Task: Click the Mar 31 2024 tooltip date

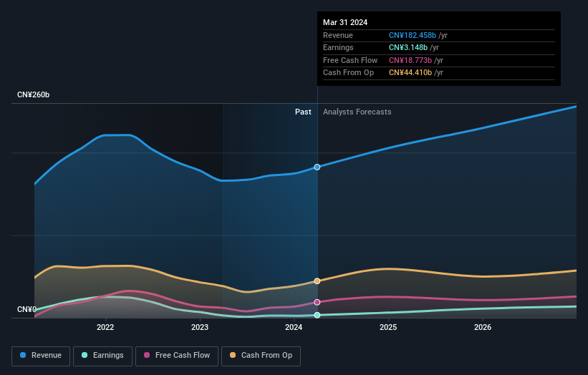Action: tap(345, 22)
